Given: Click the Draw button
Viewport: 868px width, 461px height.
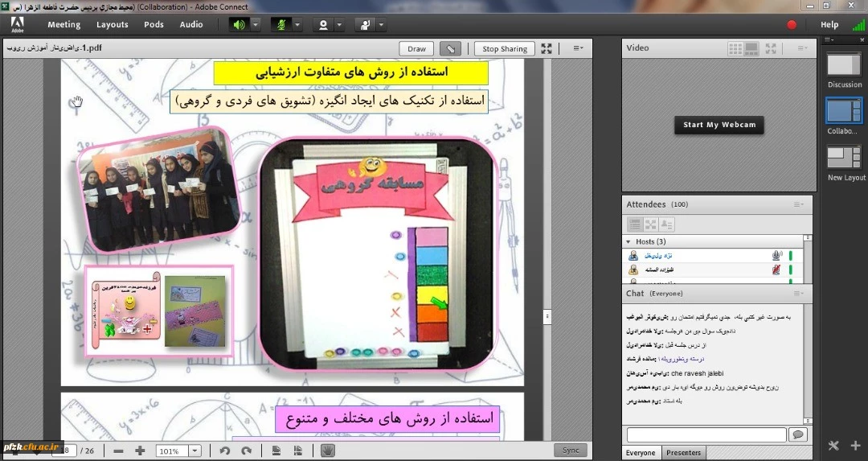Looking at the screenshot, I should 416,49.
